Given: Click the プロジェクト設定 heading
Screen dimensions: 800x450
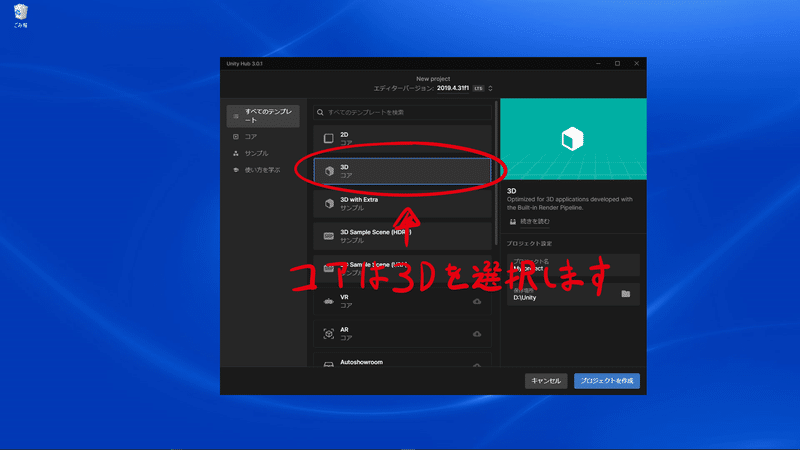Looking at the screenshot, I should click(x=529, y=243).
